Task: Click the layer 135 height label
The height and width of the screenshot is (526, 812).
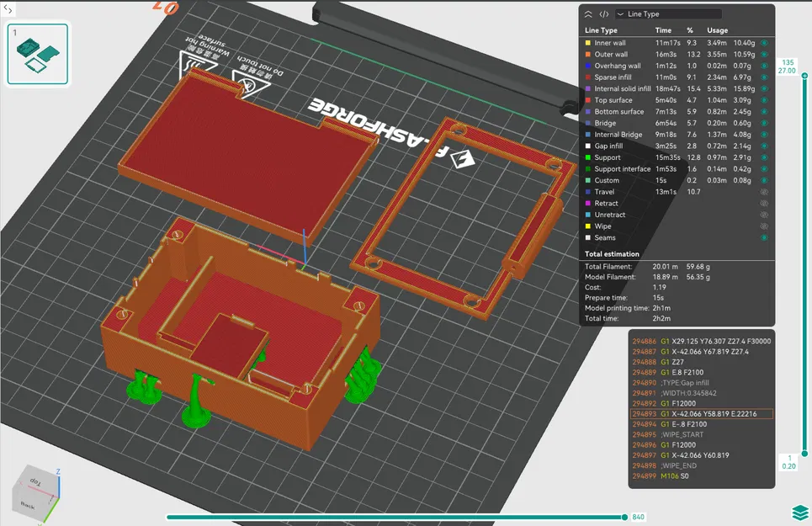Action: [x=787, y=66]
